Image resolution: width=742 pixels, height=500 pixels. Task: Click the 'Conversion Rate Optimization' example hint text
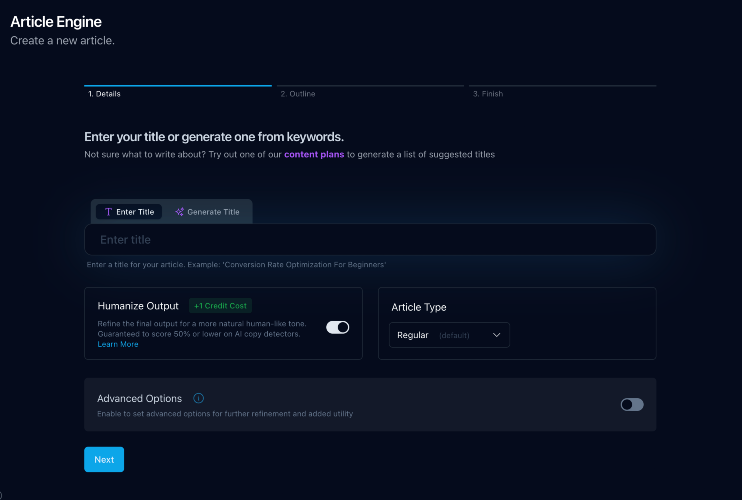point(236,264)
